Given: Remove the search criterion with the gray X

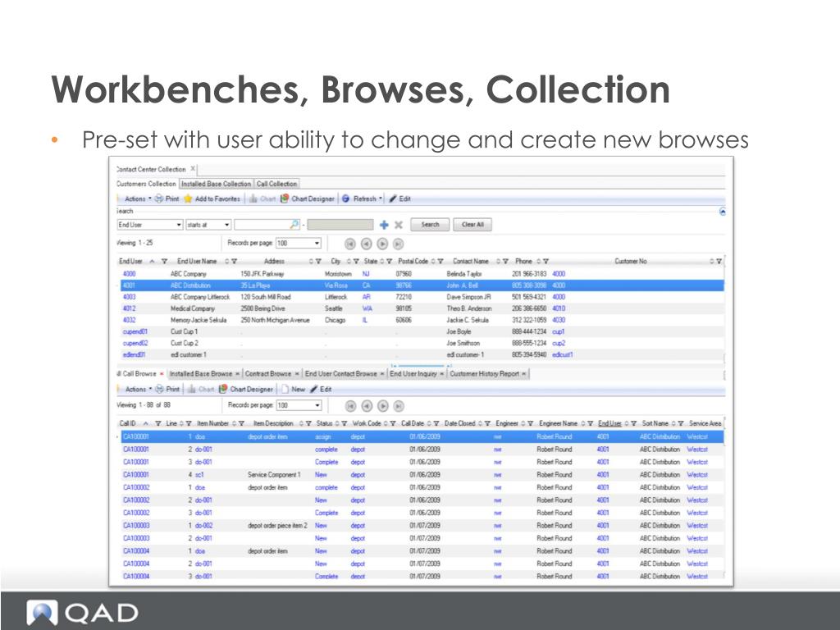Looking at the screenshot, I should [399, 225].
